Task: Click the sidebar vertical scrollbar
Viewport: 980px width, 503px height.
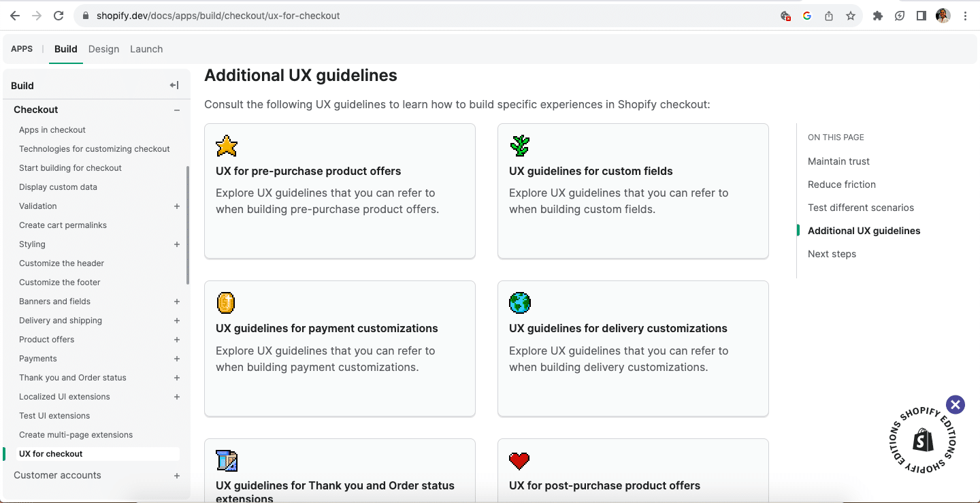Action: coord(188,225)
